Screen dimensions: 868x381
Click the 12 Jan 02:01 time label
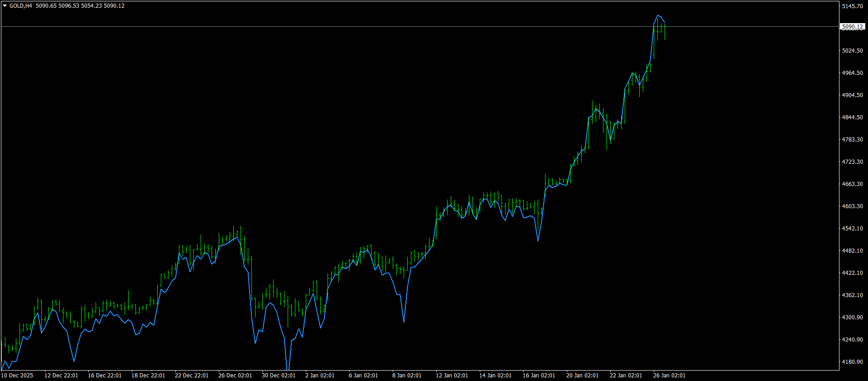click(x=452, y=376)
